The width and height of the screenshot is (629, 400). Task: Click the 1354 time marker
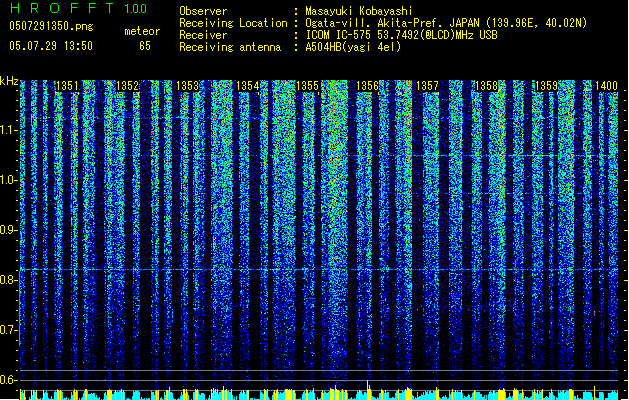(x=248, y=86)
